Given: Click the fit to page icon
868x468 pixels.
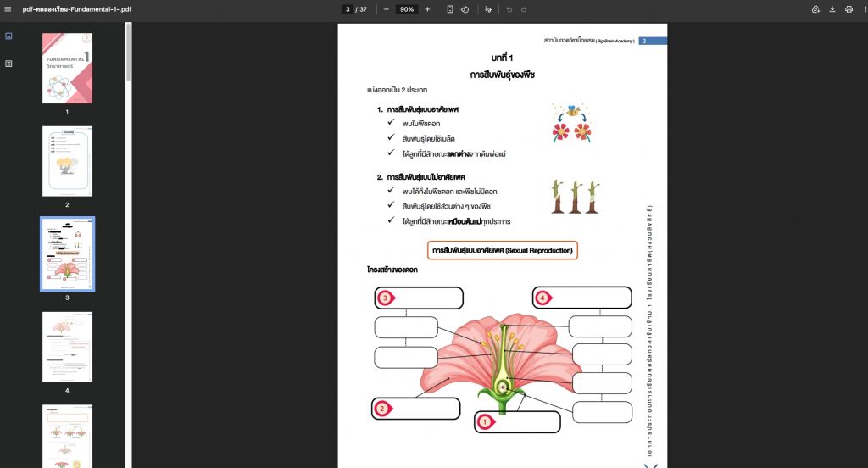Looking at the screenshot, I should tap(450, 9).
